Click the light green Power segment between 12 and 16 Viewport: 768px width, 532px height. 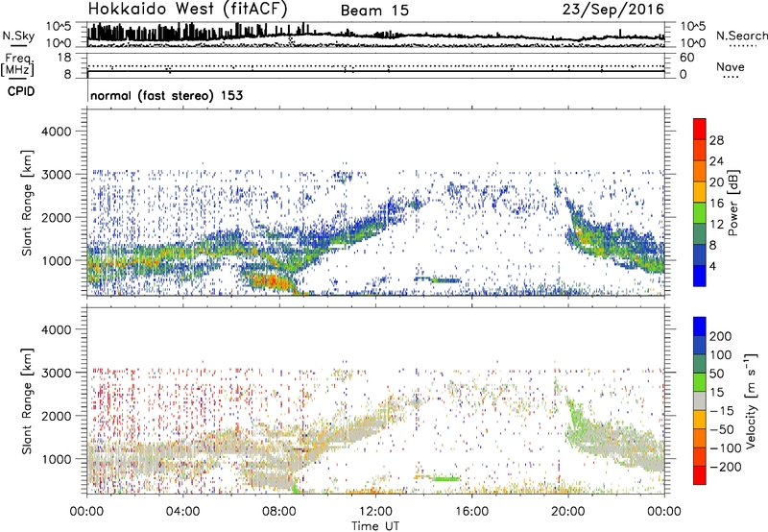(700, 212)
